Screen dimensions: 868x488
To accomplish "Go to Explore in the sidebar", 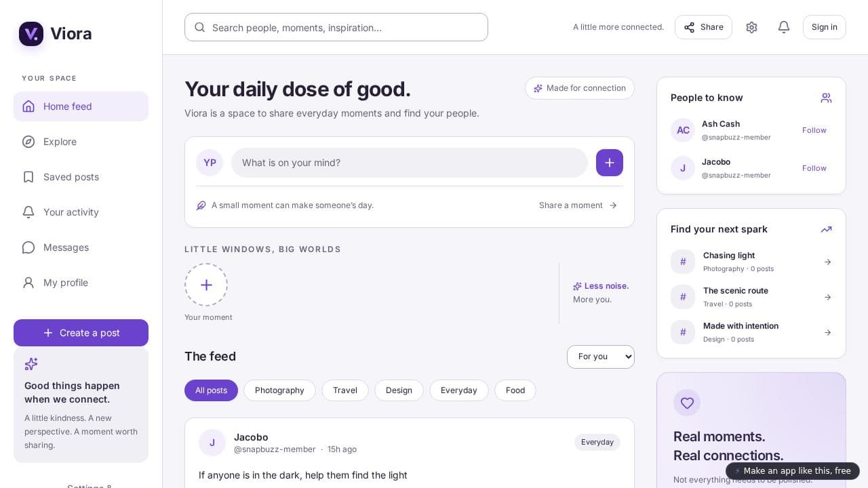I will (x=81, y=142).
